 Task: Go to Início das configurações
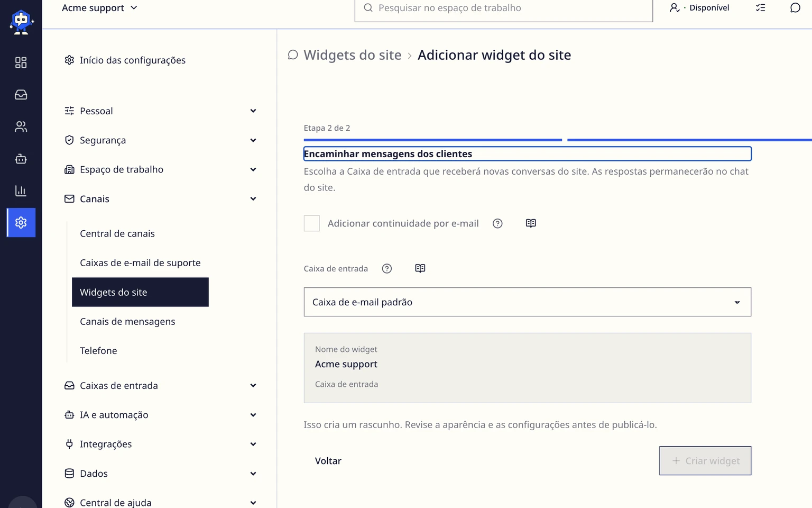coord(125,60)
